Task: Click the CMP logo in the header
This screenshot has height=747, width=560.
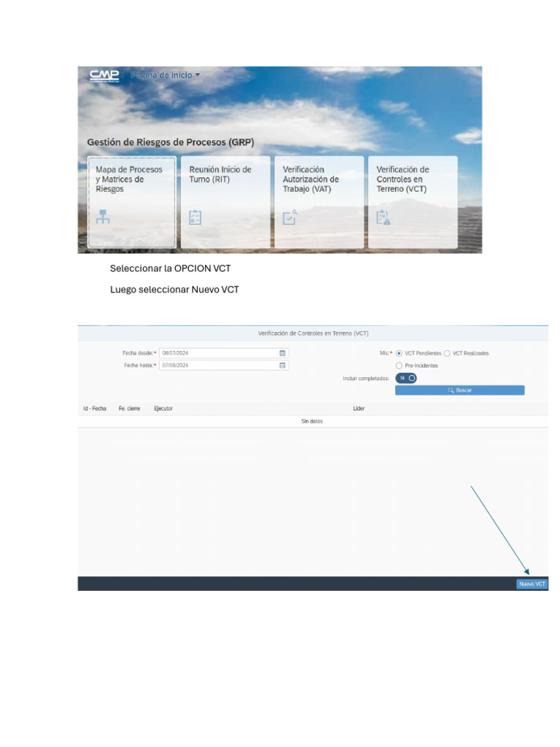Action: point(104,76)
